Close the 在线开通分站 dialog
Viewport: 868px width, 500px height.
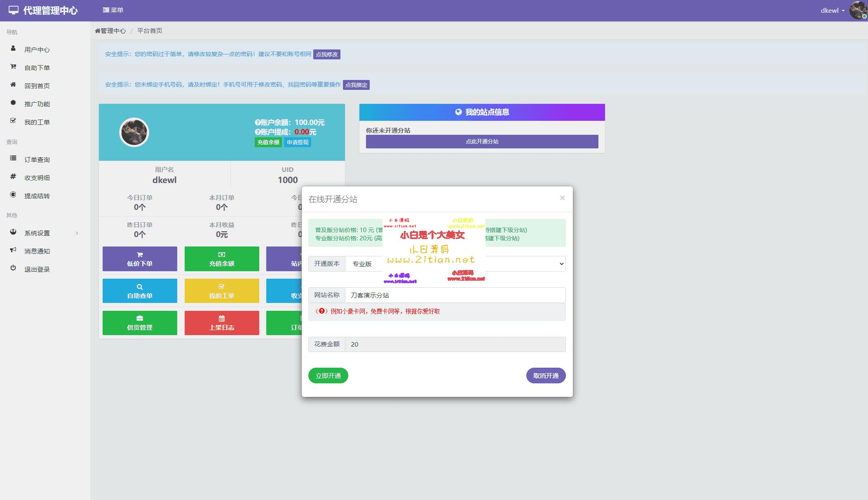pyautogui.click(x=562, y=198)
